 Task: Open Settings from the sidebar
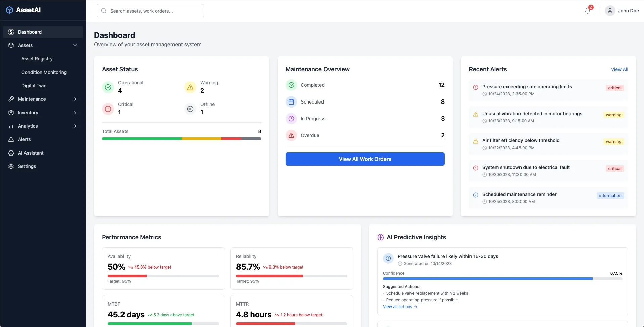43,166
